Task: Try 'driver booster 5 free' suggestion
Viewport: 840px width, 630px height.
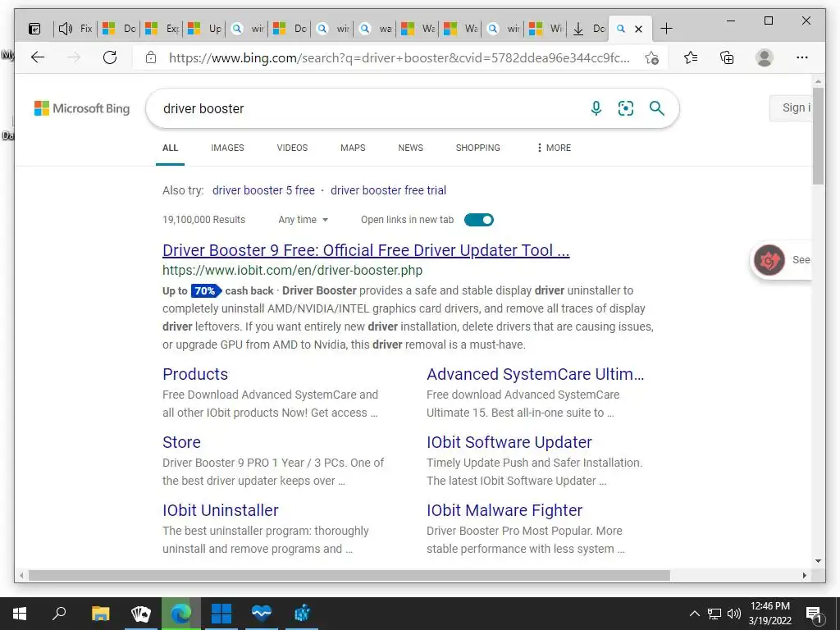Action: 263,190
